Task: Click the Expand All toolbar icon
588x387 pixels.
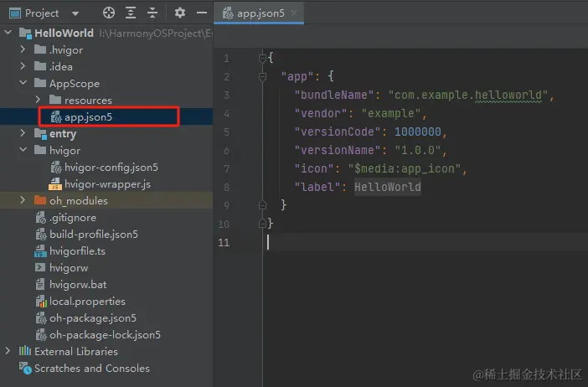Action: click(x=131, y=13)
